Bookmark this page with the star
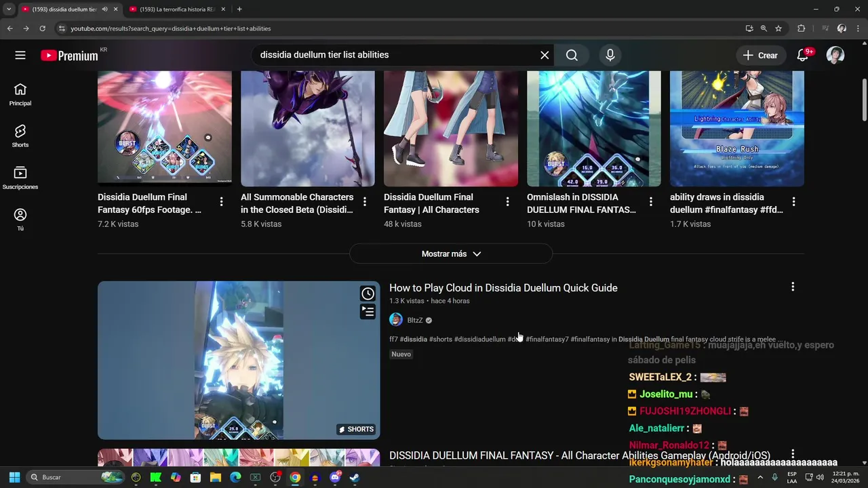The image size is (868, 488). coord(778,28)
